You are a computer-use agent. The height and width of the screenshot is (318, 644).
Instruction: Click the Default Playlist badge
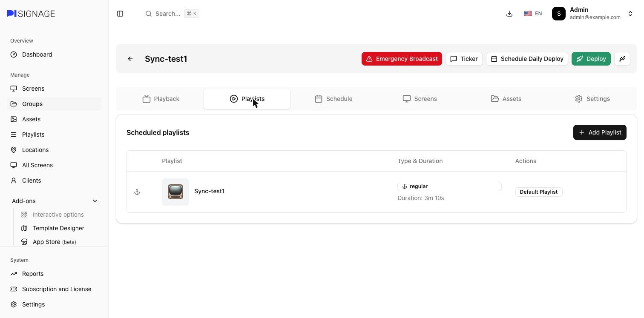(539, 192)
